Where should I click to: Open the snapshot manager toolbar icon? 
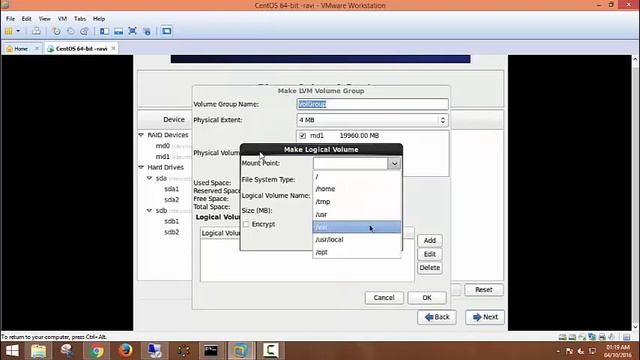pyautogui.click(x=84, y=31)
